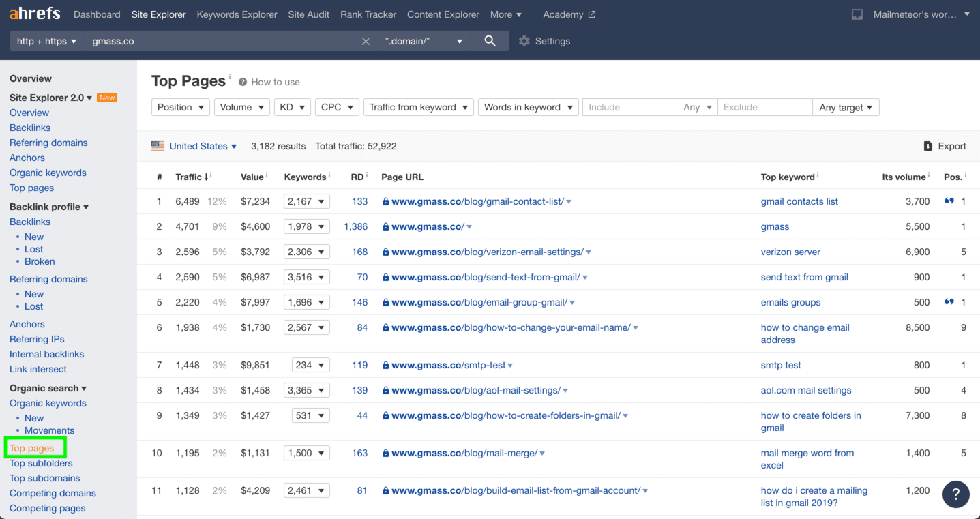The width and height of the screenshot is (980, 519).
Task: Collapse the Organic search section
Action: point(48,388)
